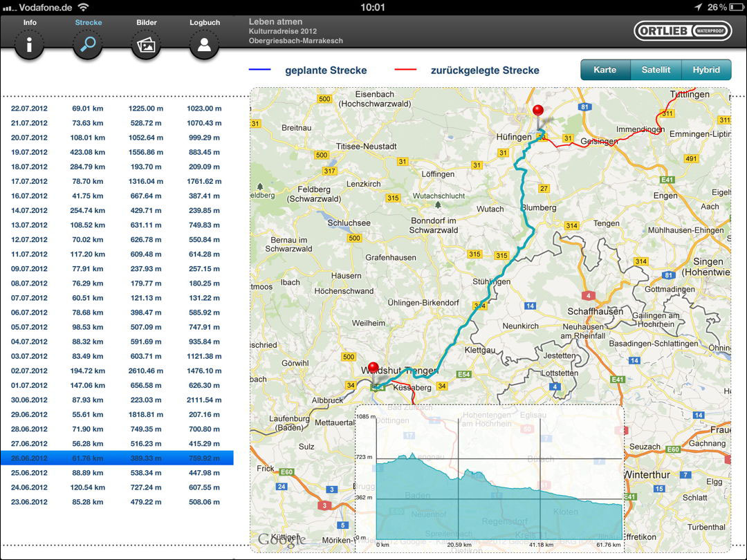Select the 14.07.2012 route row
The width and height of the screenshot is (747, 560).
point(117,210)
